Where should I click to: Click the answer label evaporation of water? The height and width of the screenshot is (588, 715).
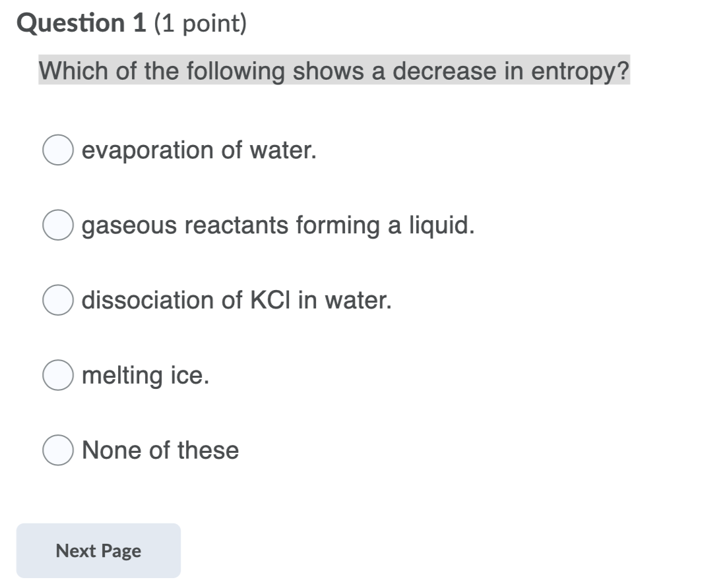198,151
